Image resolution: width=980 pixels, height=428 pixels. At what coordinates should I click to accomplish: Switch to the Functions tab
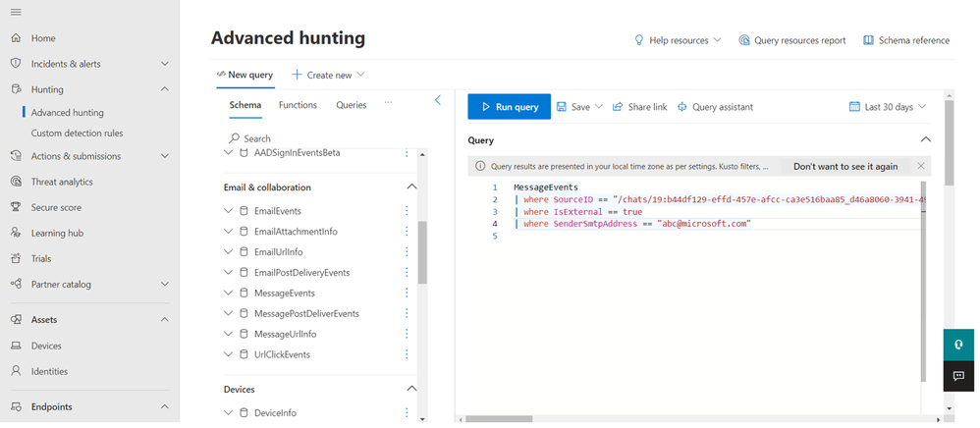click(298, 105)
